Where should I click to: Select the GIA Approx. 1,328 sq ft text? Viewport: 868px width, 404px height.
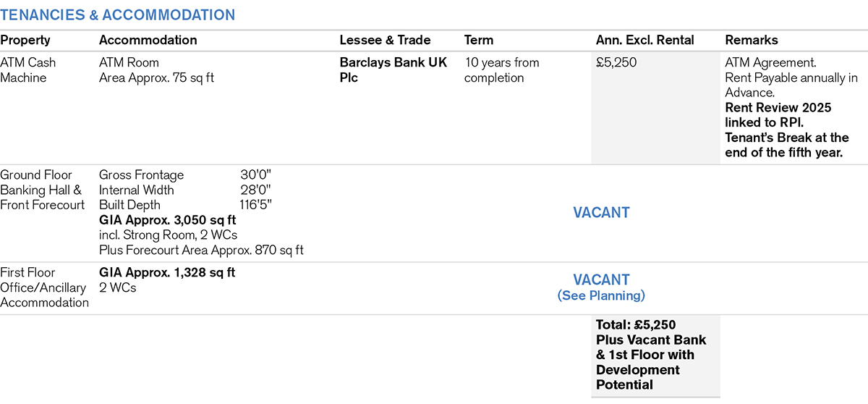point(167,273)
